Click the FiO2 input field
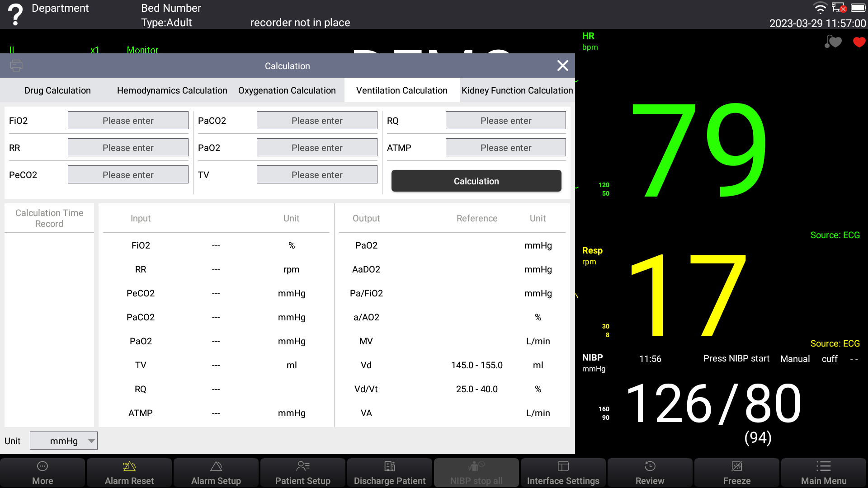This screenshot has width=868, height=488. click(128, 121)
